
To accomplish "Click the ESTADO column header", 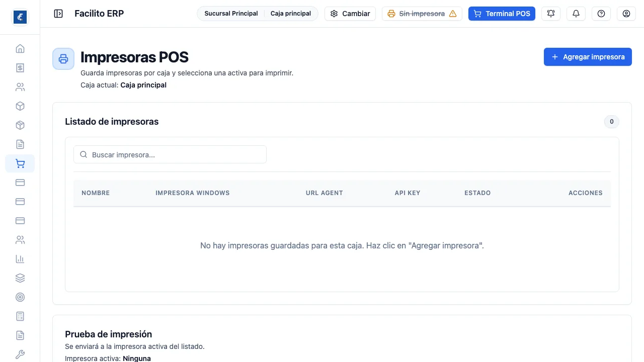I will click(x=477, y=193).
